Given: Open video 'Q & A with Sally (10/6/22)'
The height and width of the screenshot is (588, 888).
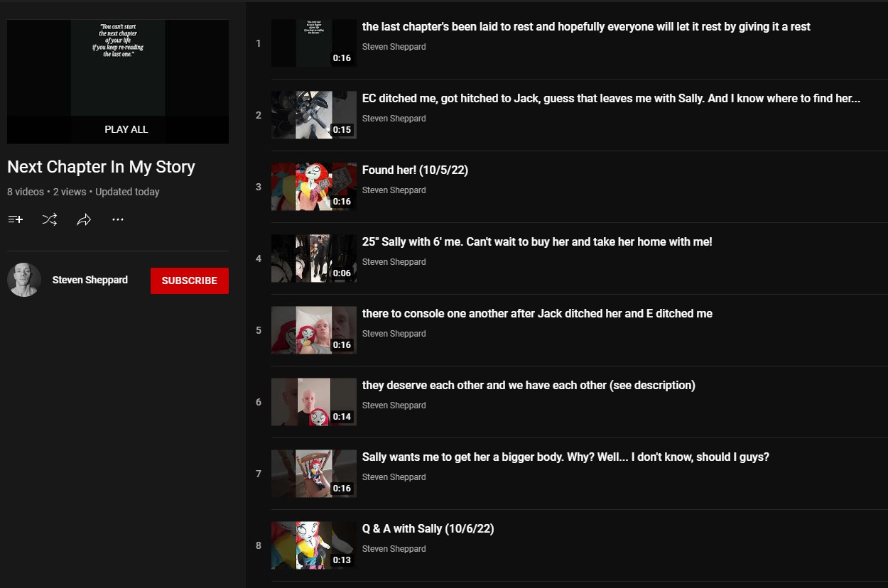Looking at the screenshot, I should tap(428, 528).
